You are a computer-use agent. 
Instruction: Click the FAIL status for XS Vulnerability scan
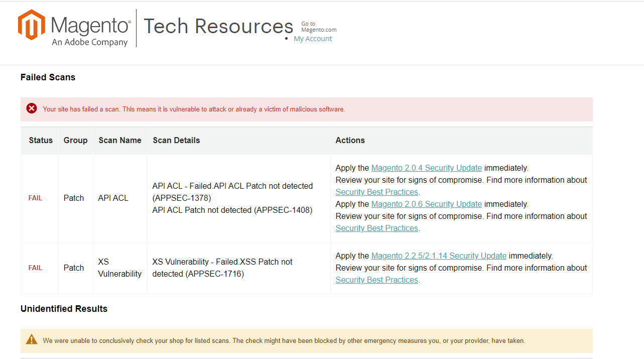click(35, 268)
